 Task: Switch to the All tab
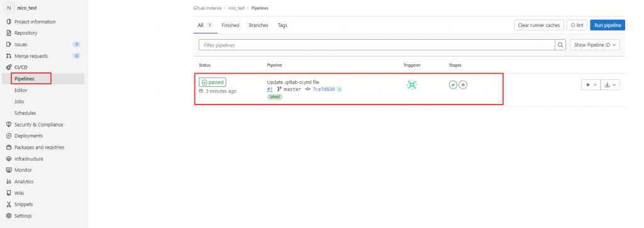click(205, 25)
